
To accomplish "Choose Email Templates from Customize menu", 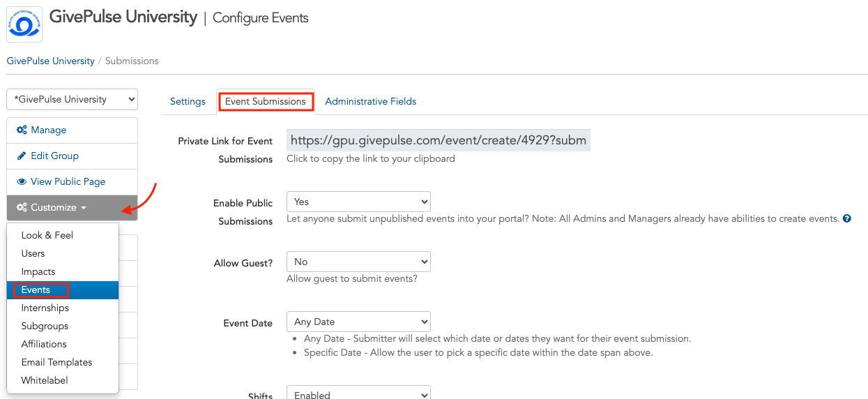I will point(63,362).
